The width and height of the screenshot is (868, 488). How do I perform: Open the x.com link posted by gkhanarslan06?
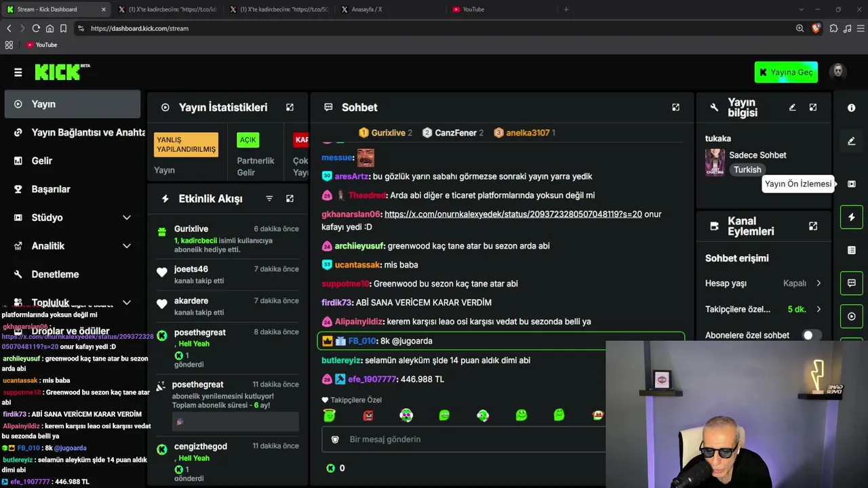pyautogui.click(x=513, y=214)
